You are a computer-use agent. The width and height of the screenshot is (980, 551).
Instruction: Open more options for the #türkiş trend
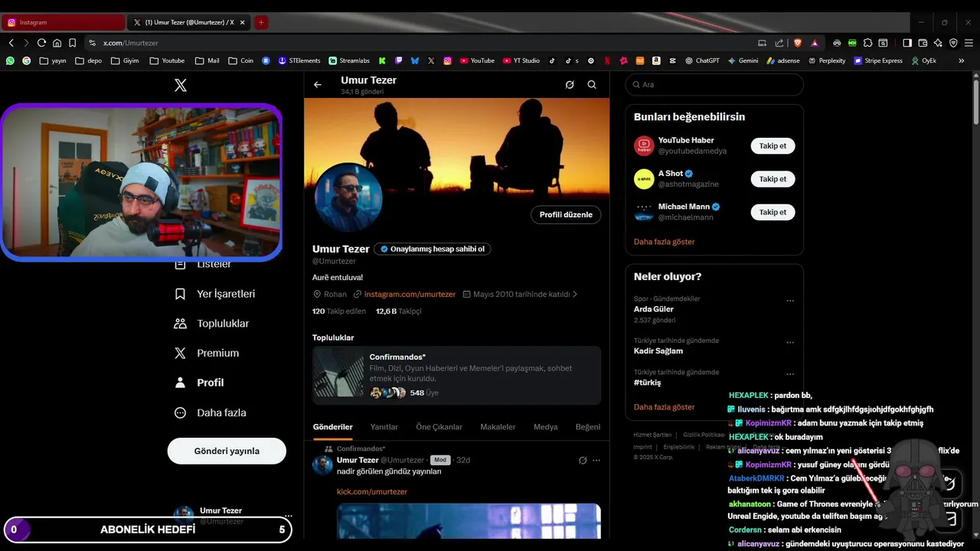pos(790,374)
